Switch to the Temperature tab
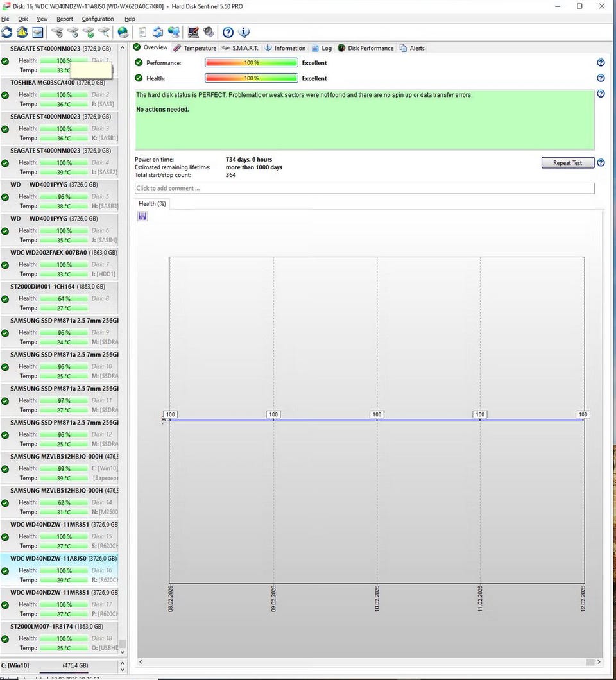Image resolution: width=616 pixels, height=680 pixels. coord(195,48)
